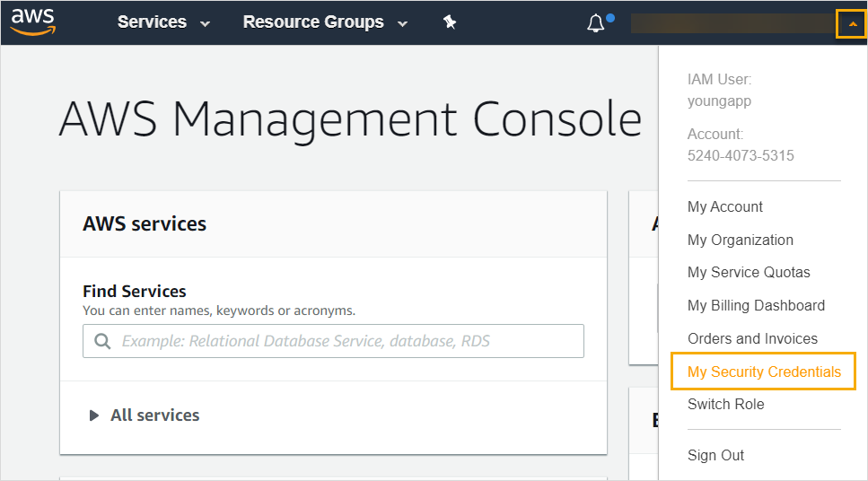868x481 pixels.
Task: Click the AWS logo home icon
Action: pyautogui.click(x=33, y=22)
